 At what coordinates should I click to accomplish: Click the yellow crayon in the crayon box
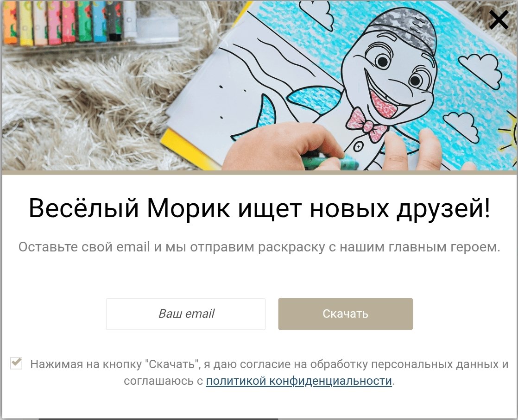(26, 23)
